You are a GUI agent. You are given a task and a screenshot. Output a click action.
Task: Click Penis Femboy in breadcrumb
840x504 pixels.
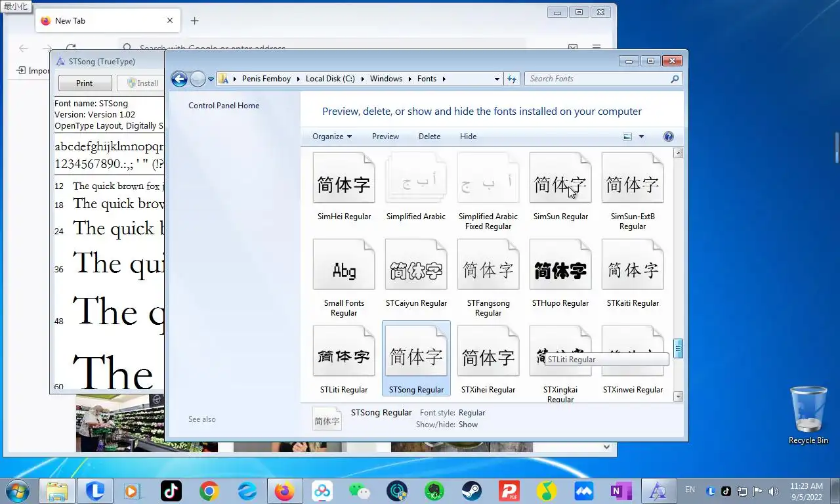(x=266, y=79)
